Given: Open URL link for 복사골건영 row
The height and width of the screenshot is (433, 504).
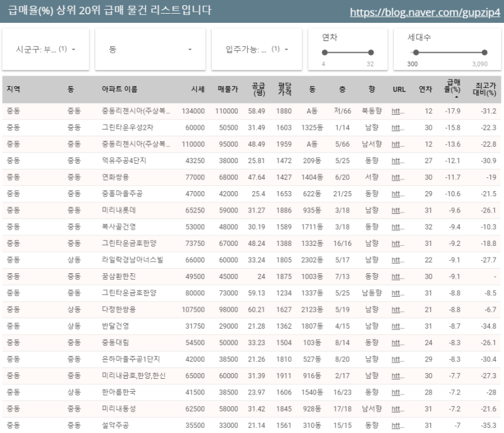Looking at the screenshot, I should (398, 227).
